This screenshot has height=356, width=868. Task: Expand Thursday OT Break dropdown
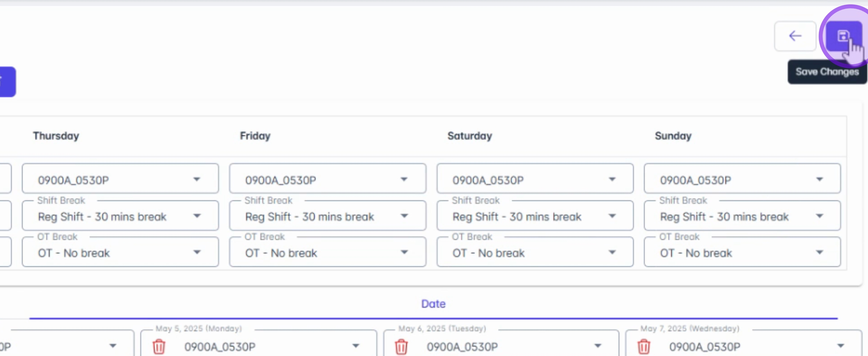[197, 252]
